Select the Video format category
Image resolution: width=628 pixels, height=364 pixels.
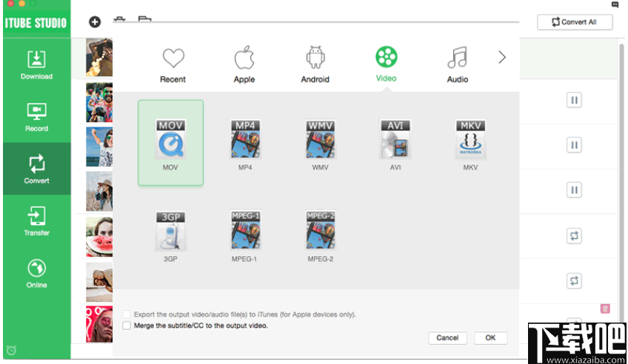point(386,64)
